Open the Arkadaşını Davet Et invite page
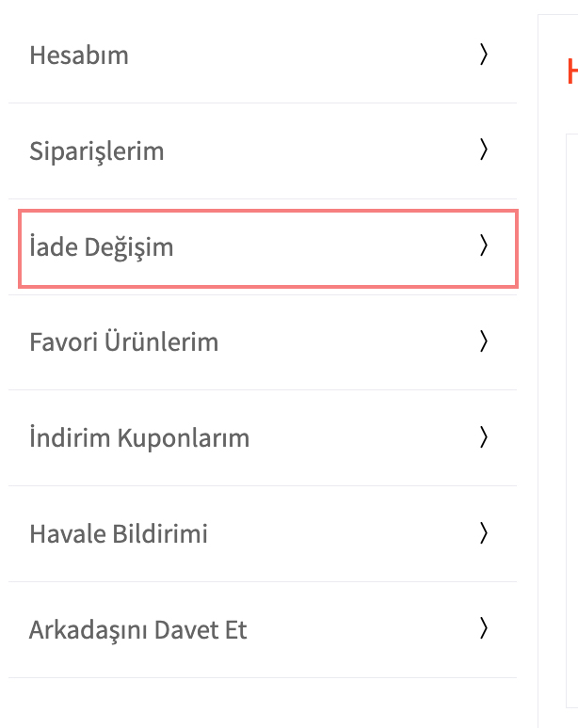 [x=138, y=629]
